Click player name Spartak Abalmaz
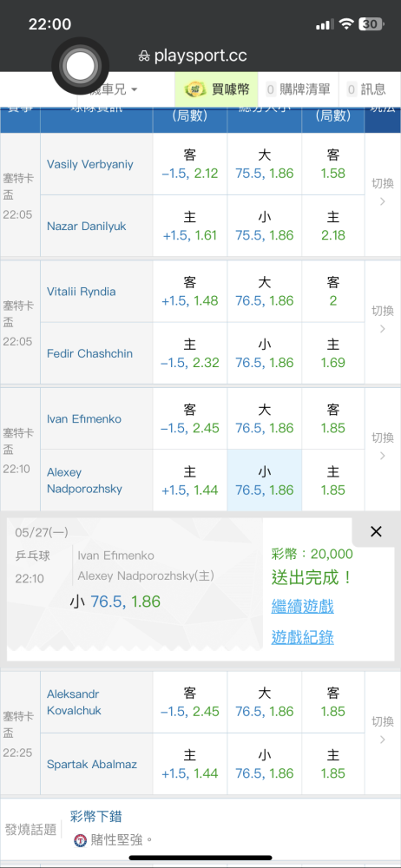401x868 pixels. [92, 765]
